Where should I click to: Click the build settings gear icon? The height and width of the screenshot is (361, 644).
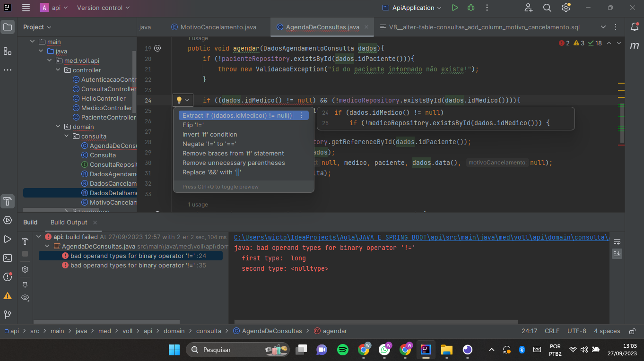pyautogui.click(x=25, y=269)
